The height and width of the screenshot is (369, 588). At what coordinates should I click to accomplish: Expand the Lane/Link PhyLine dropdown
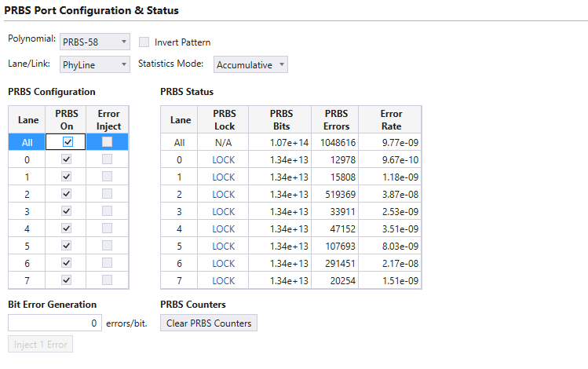point(95,64)
